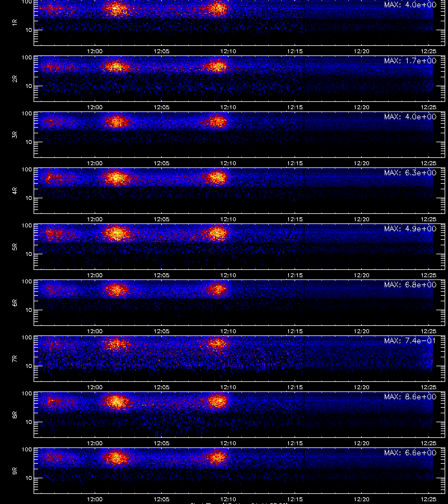Click the 12:20 tick label under panel 2R

click(x=362, y=107)
